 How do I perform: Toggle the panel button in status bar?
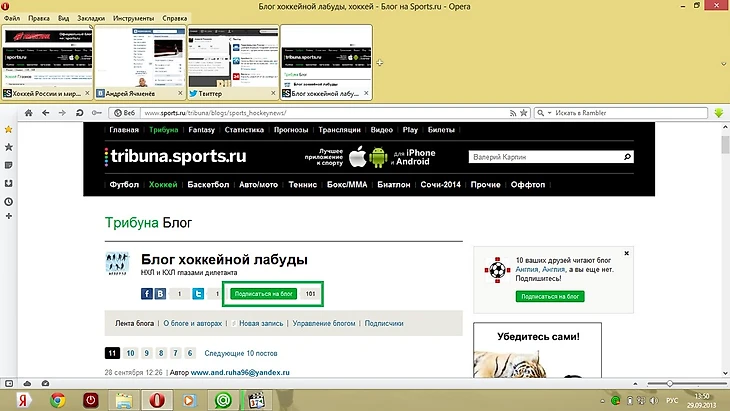pos(9,384)
